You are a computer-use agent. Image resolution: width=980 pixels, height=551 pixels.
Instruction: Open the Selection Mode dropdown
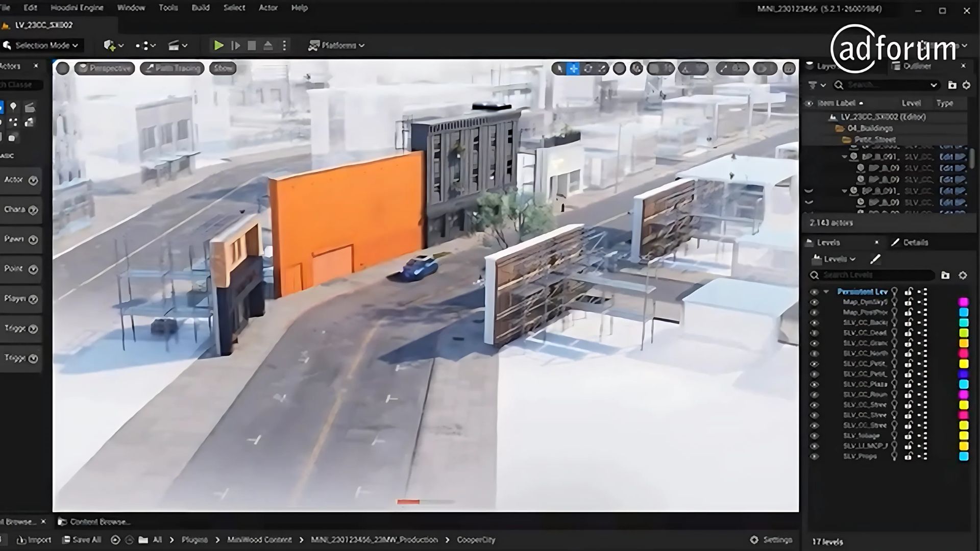(x=42, y=45)
